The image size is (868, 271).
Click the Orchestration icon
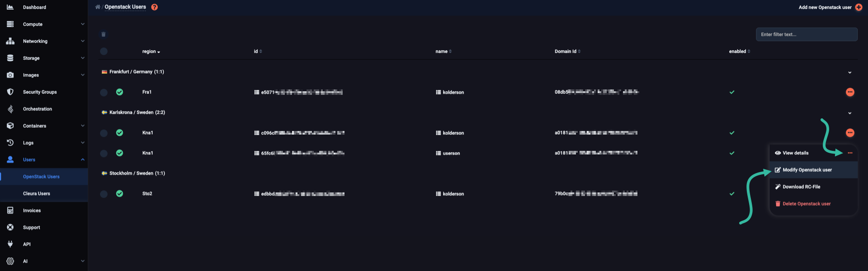pyautogui.click(x=10, y=109)
